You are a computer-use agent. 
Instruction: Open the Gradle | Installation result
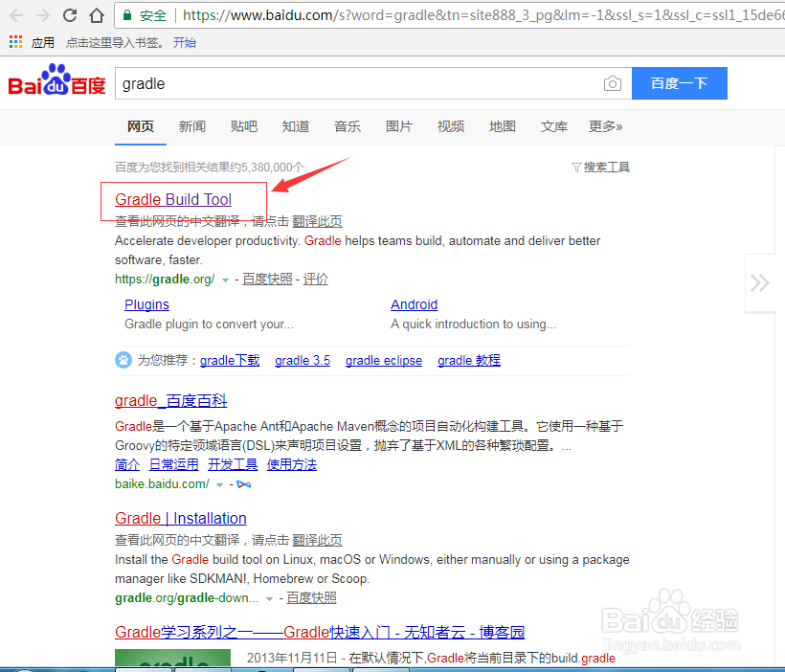(181, 518)
